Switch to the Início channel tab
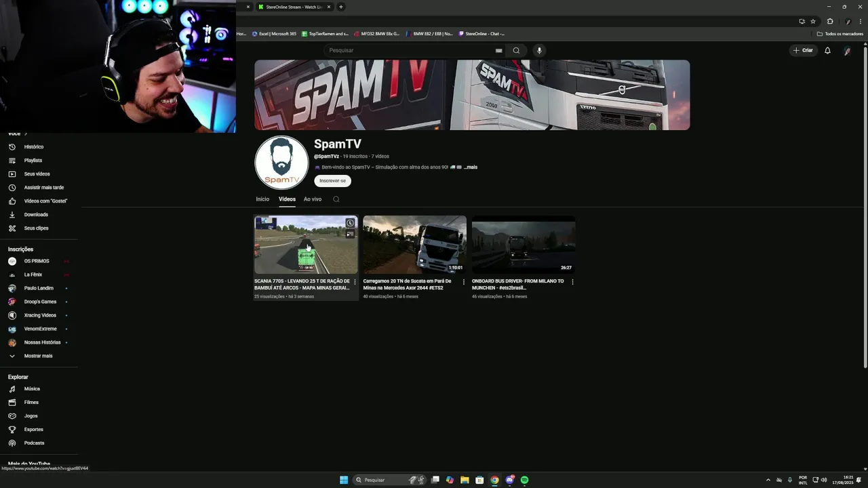 click(x=262, y=199)
